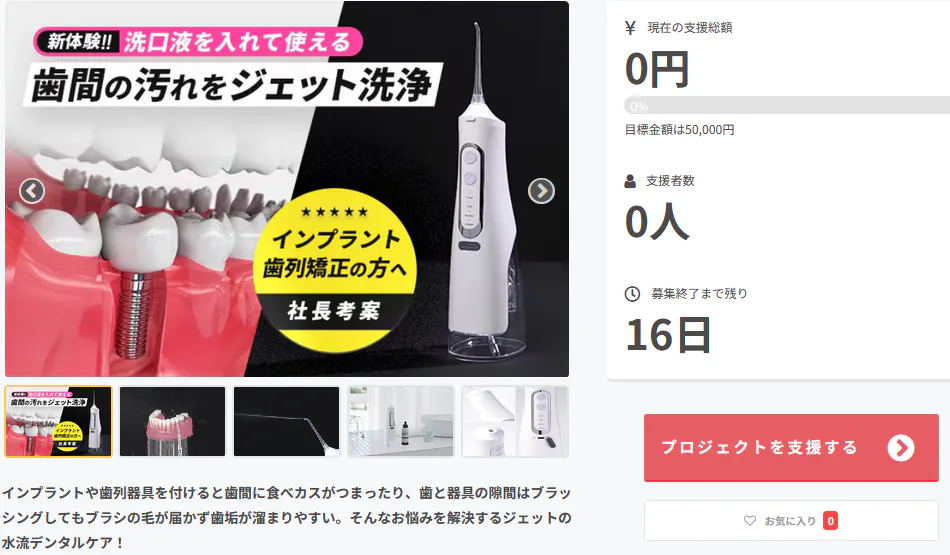Click the main water flosser banner image
This screenshot has height=555, width=950.
pyautogui.click(x=287, y=188)
